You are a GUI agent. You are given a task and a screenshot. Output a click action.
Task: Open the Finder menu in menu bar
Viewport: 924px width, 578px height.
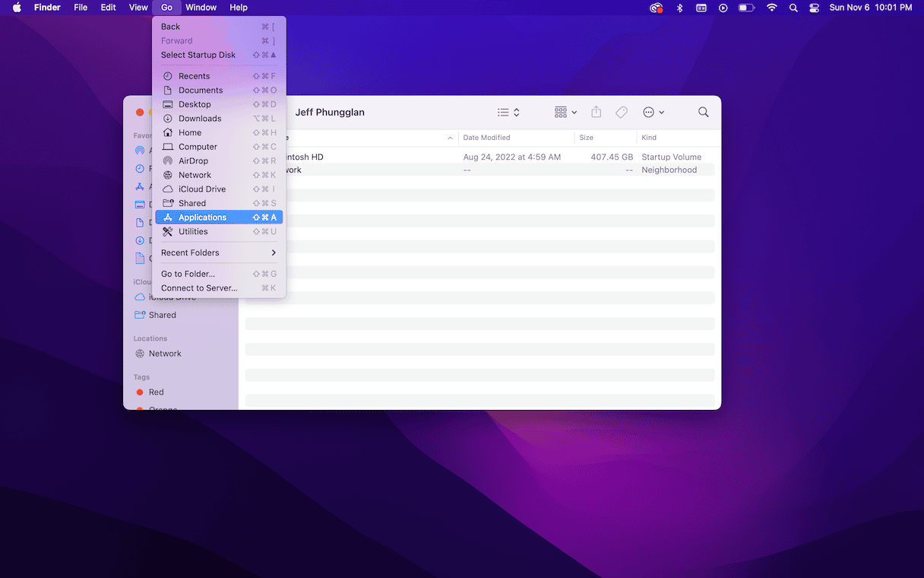pyautogui.click(x=47, y=8)
